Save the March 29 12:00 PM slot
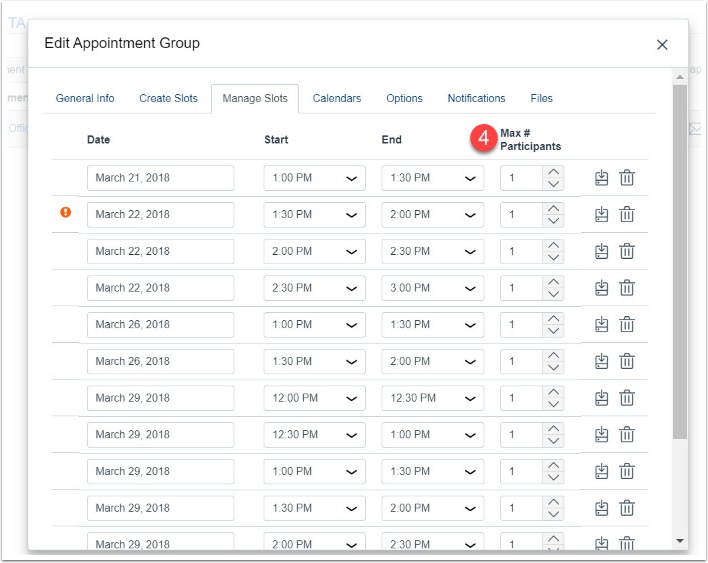708x563 pixels. click(601, 398)
